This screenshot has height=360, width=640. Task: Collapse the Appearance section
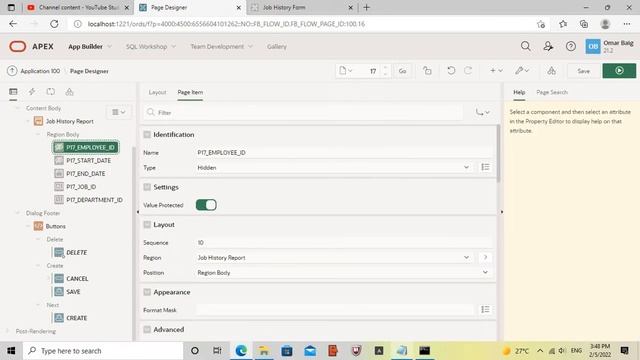click(x=147, y=292)
